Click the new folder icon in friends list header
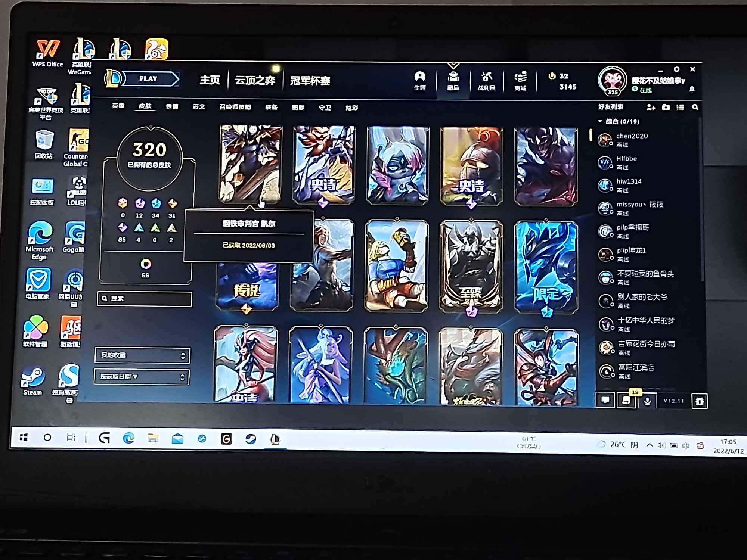The width and height of the screenshot is (747, 560). tap(666, 108)
